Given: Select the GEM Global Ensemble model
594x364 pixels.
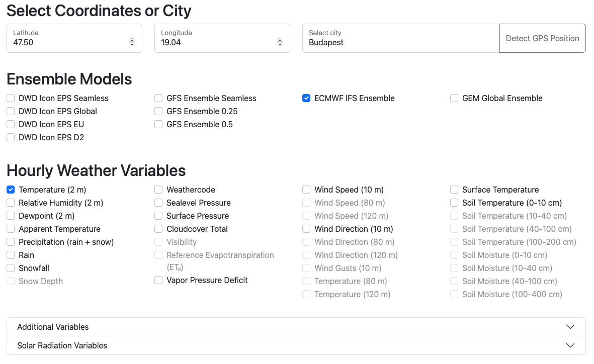Looking at the screenshot, I should (x=454, y=98).
